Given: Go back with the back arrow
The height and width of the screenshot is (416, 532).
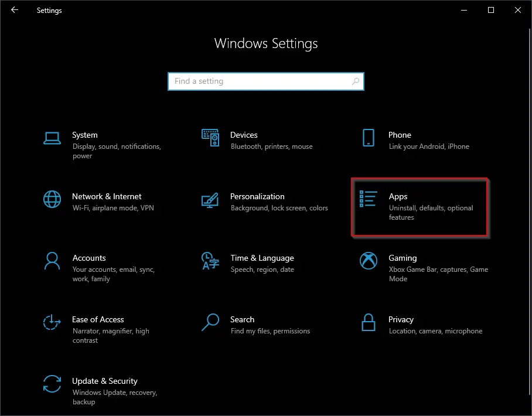Looking at the screenshot, I should point(14,10).
